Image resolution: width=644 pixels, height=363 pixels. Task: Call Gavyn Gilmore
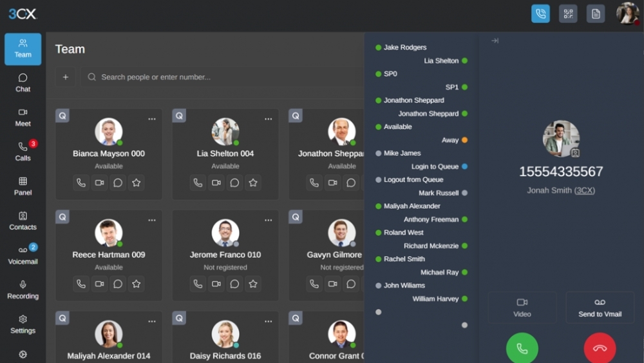click(314, 284)
